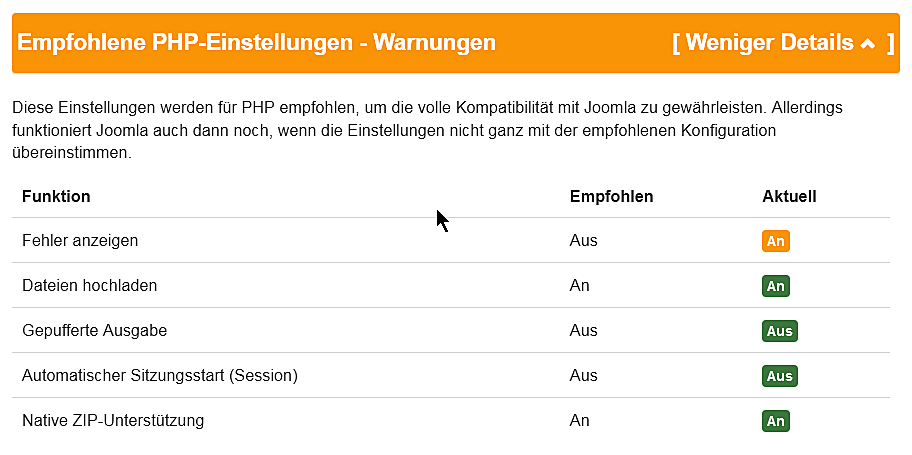Screen dimensions: 912x455
Task: Select the Native ZIP-Unterstützung row label
Action: (x=113, y=421)
